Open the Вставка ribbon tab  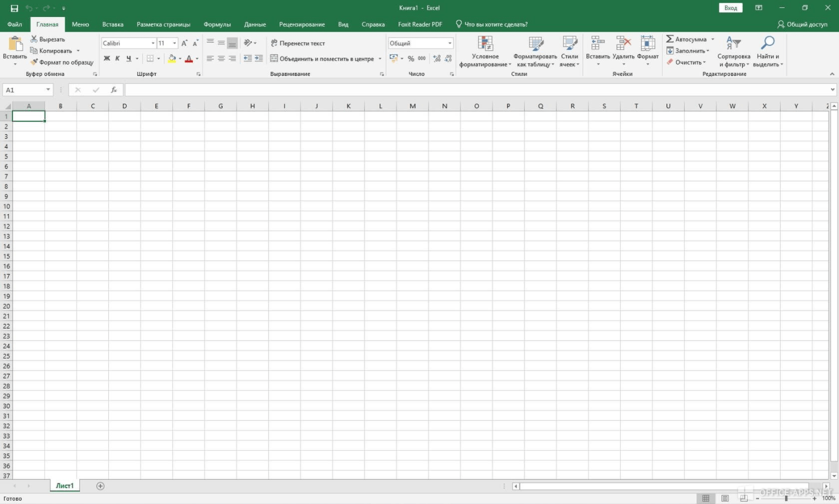click(x=113, y=24)
